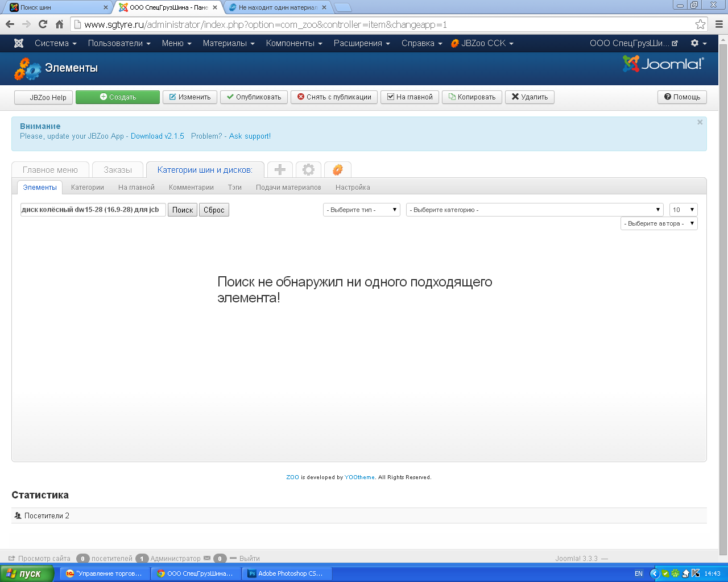
Task: Expand the Выберите тип dropdown
Action: click(362, 210)
